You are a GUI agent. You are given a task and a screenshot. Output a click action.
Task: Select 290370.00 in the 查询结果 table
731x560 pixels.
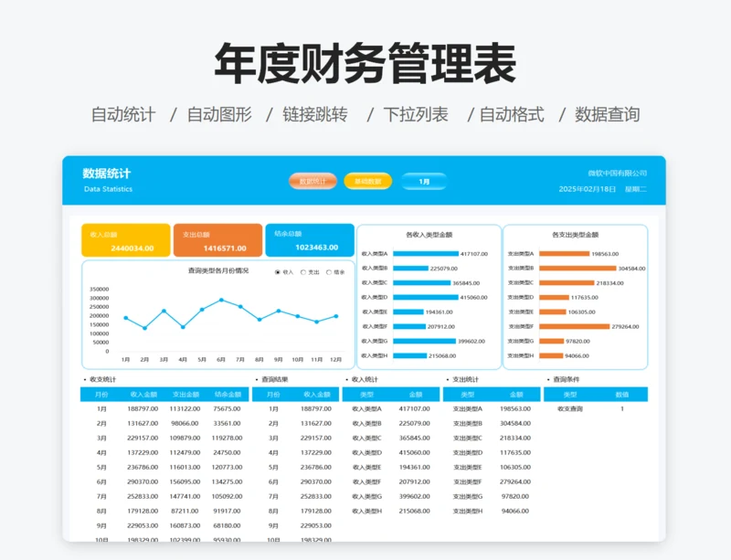316,481
